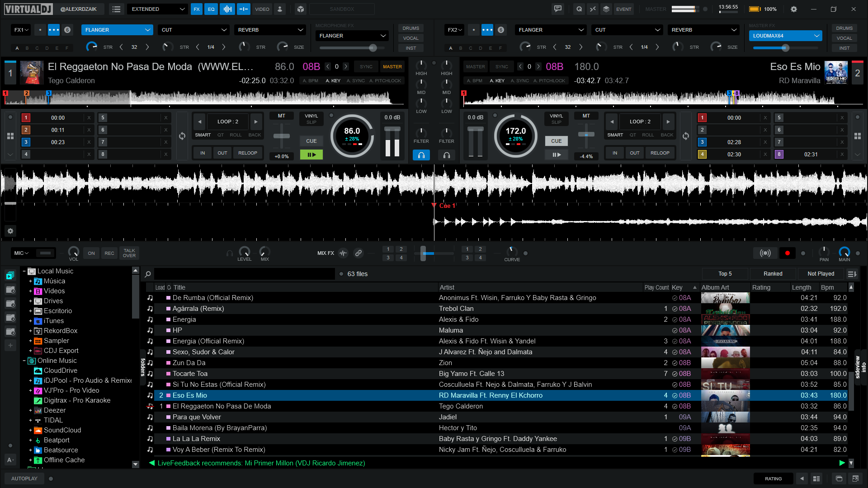Toggle the FX panel button
Viewport: 868px width, 488px height.
tap(196, 9)
